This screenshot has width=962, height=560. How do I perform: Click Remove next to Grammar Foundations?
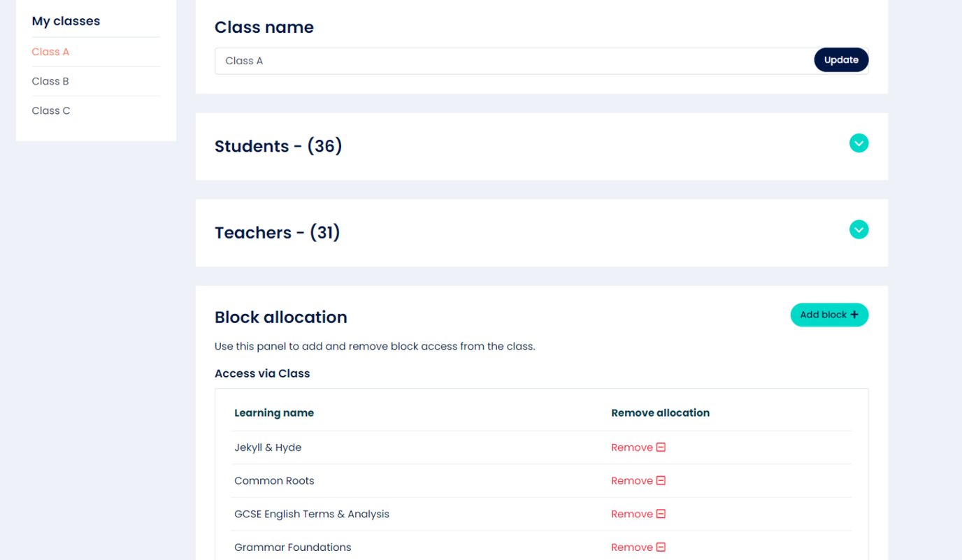tap(631, 547)
